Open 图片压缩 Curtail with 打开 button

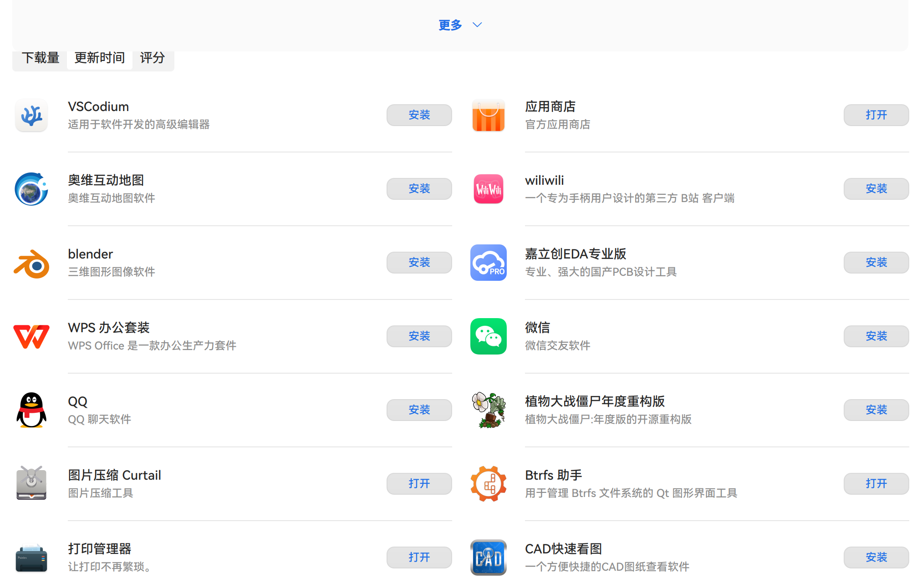click(419, 484)
